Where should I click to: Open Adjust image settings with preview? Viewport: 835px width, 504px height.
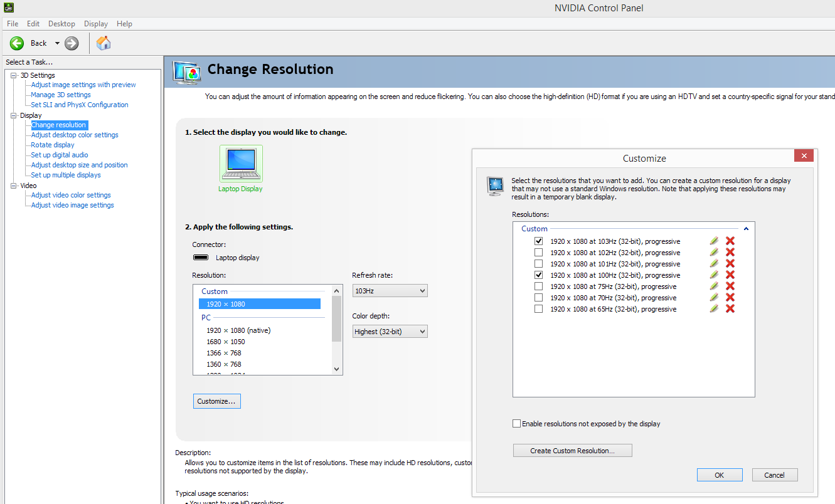coord(83,85)
